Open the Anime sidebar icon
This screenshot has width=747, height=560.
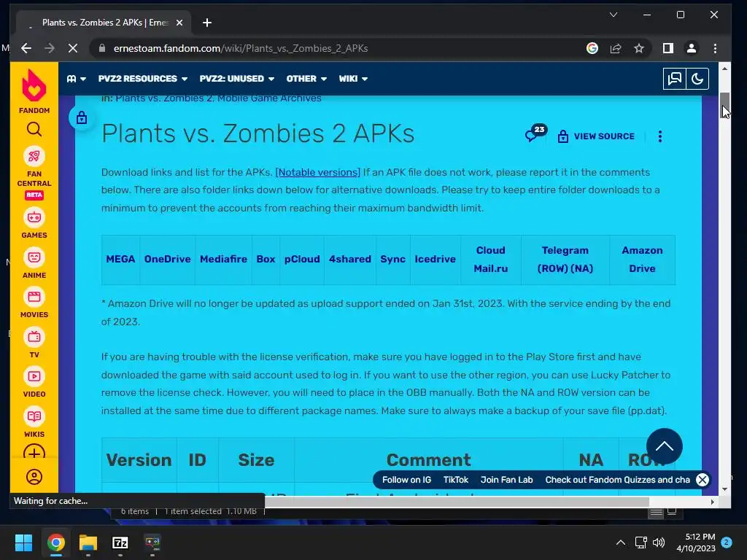point(34,257)
